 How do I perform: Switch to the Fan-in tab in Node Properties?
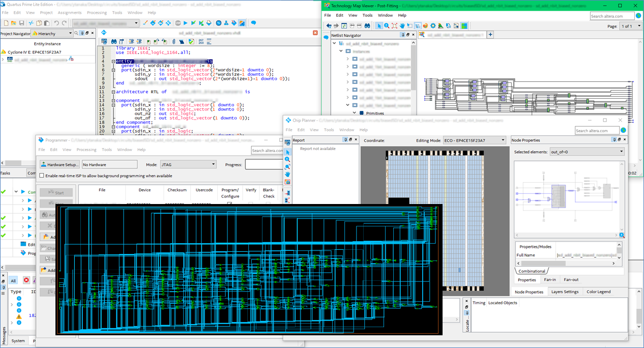pyautogui.click(x=550, y=280)
